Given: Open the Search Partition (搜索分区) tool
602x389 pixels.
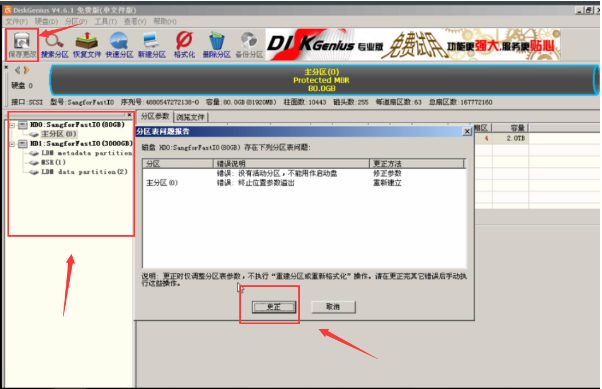Looking at the screenshot, I should click(x=55, y=45).
